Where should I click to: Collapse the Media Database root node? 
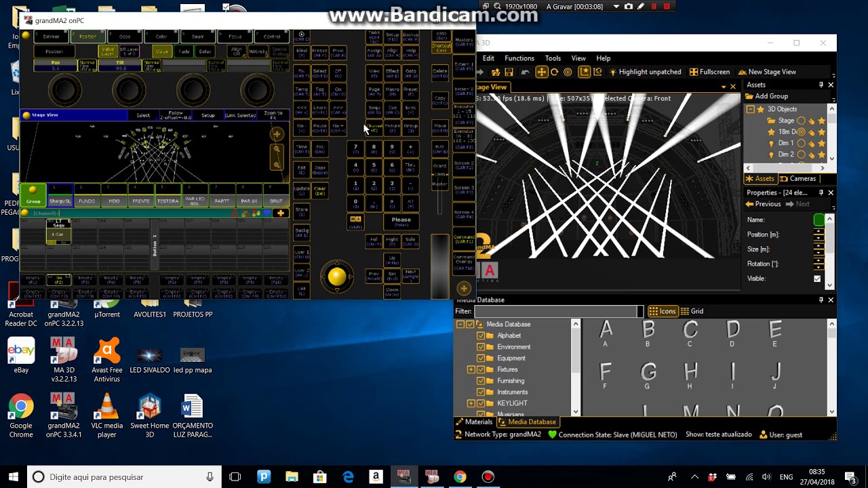tap(460, 325)
